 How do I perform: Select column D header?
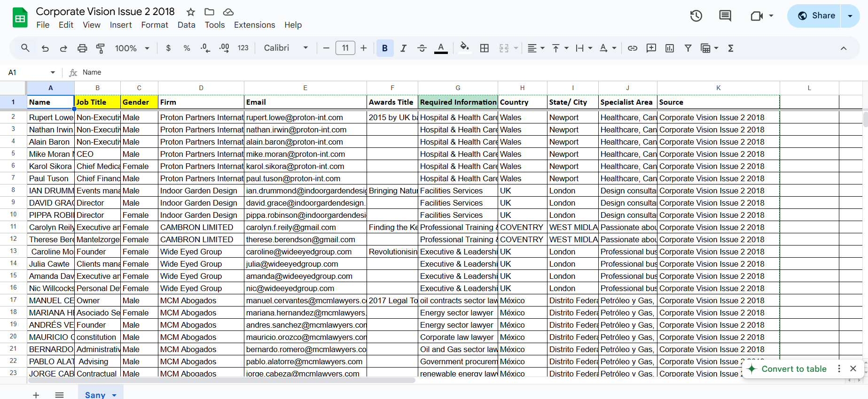click(201, 88)
